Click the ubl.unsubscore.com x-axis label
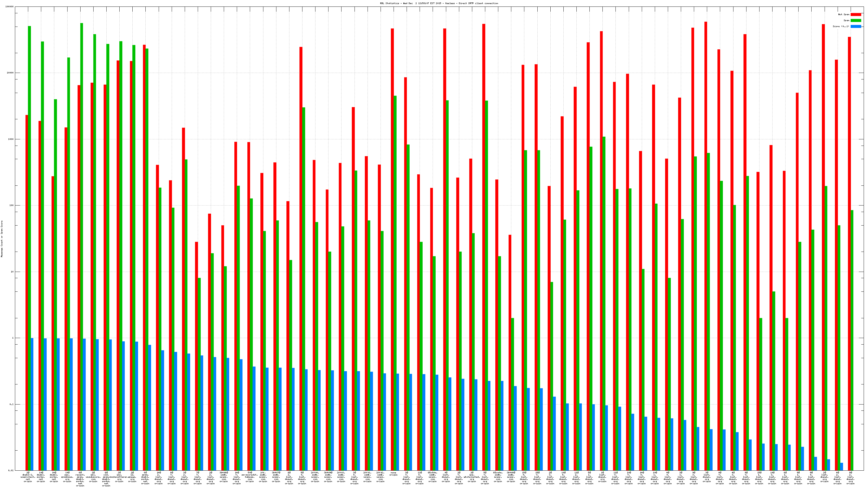868x488 pixels. tap(93, 477)
